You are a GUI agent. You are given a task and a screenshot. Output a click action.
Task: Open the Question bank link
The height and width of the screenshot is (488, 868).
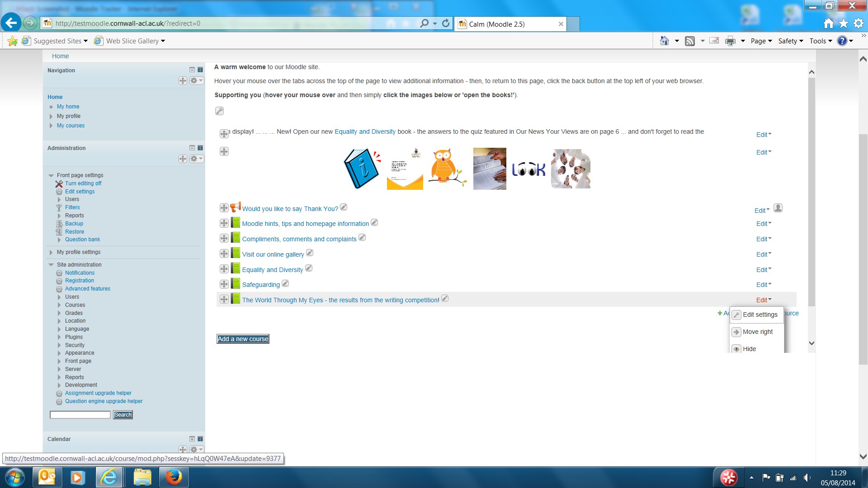pyautogui.click(x=83, y=239)
